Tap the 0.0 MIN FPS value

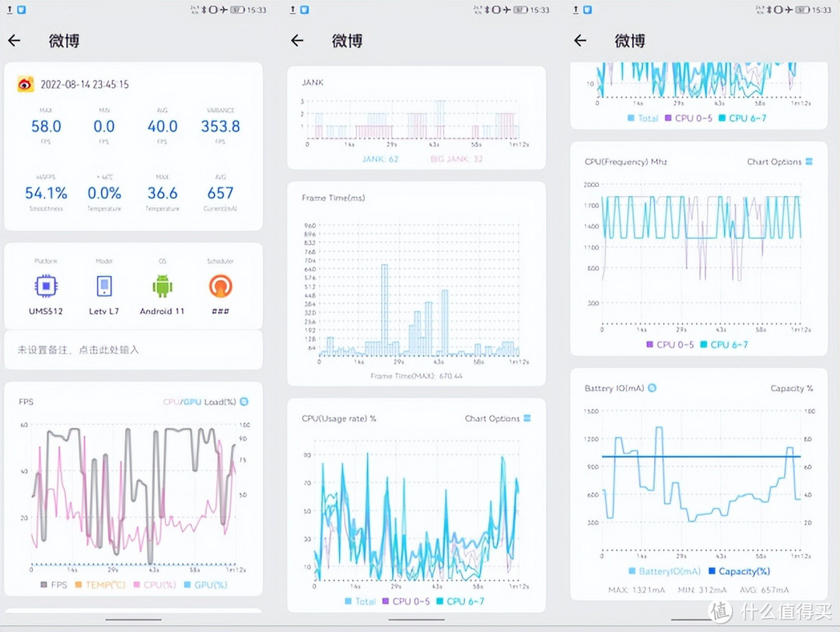pos(104,127)
